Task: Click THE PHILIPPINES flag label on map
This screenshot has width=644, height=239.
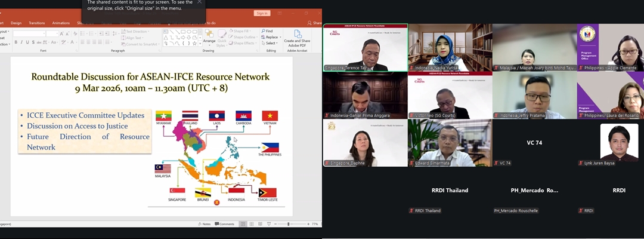Action: [270, 155]
